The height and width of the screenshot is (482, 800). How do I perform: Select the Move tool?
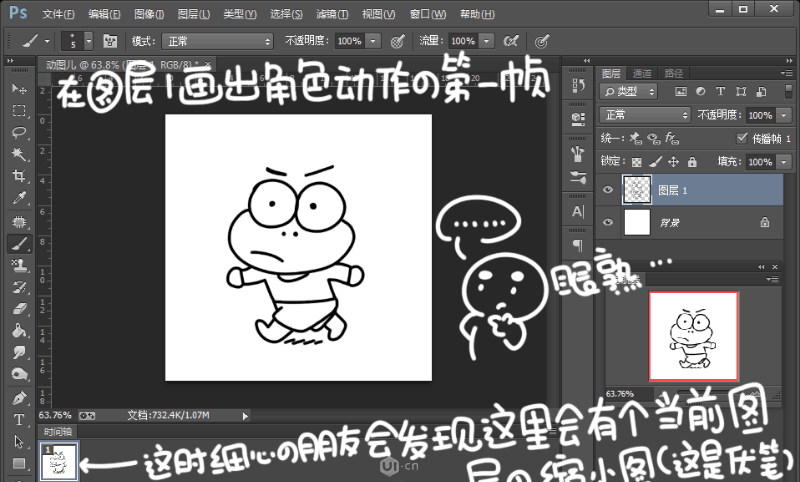point(19,89)
